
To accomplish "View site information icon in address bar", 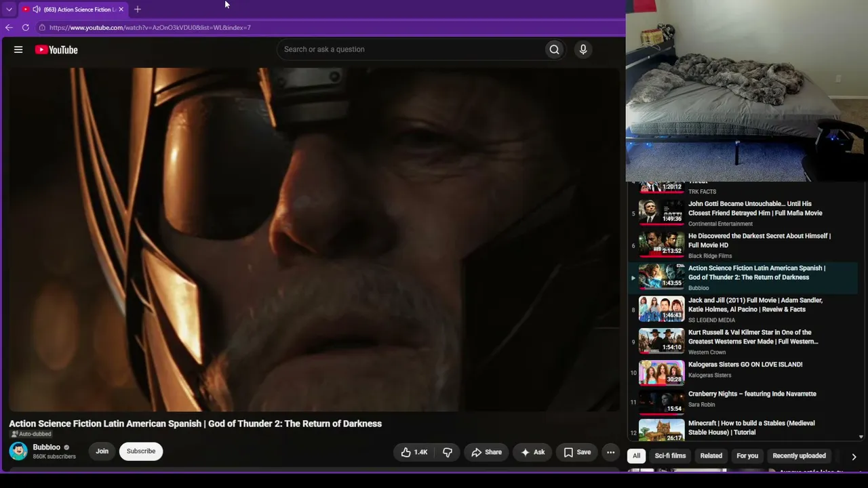I will pyautogui.click(x=42, y=28).
